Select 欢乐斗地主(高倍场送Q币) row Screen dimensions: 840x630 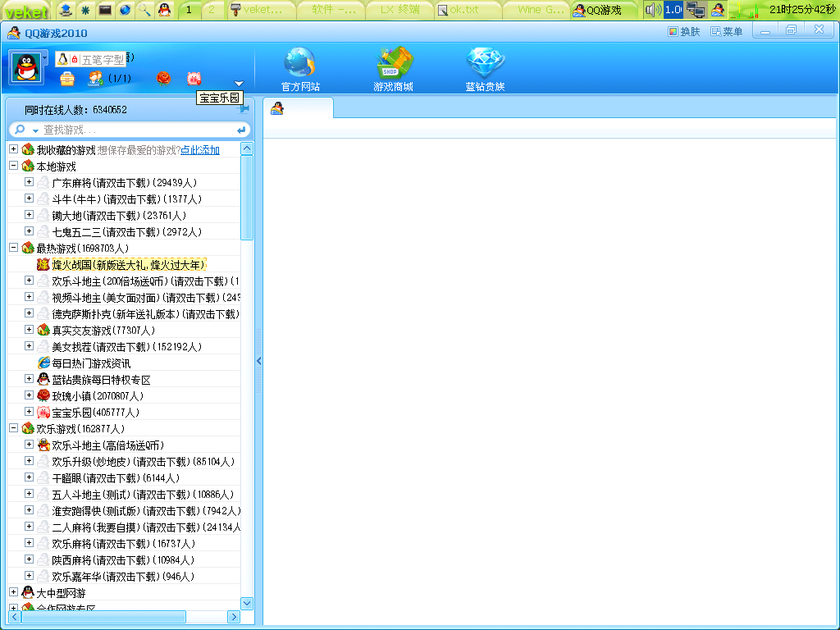[107, 445]
